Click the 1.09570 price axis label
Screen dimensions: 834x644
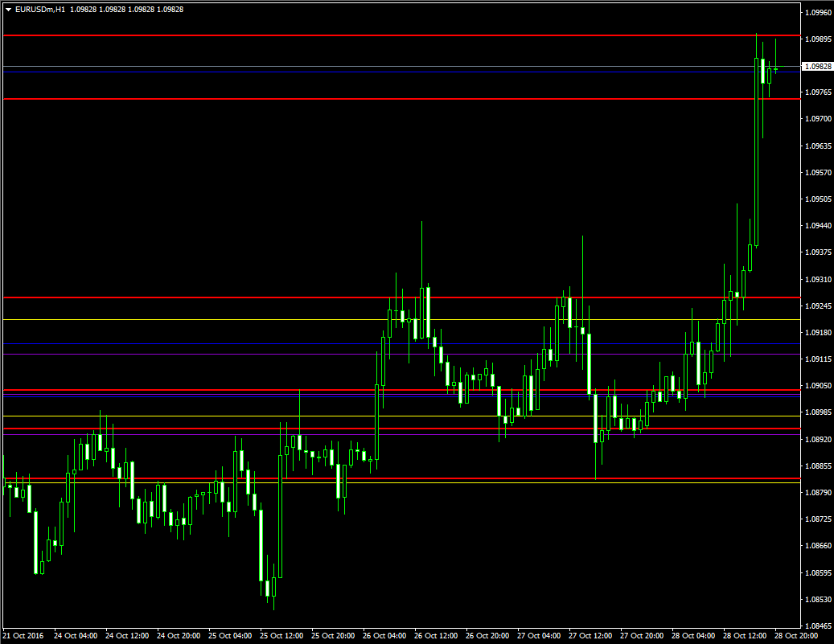(x=818, y=173)
